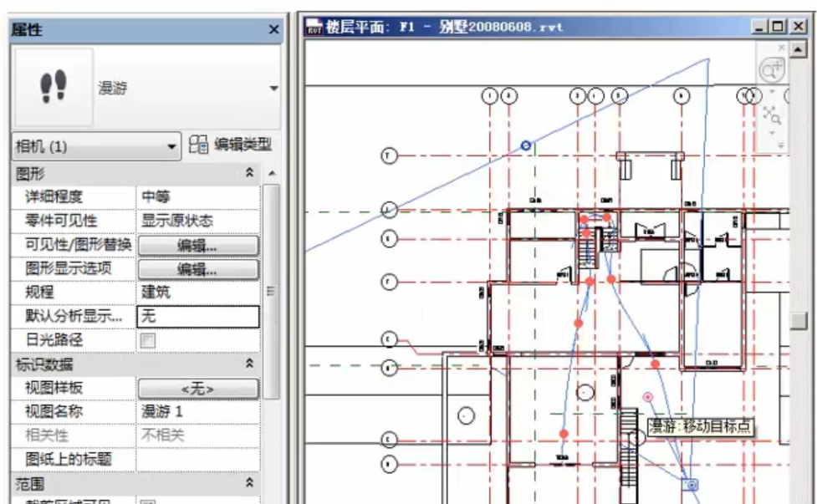This screenshot has width=817, height=504.
Task: Click the scroll up arrow of the drawing view
Action: pyautogui.click(x=799, y=49)
